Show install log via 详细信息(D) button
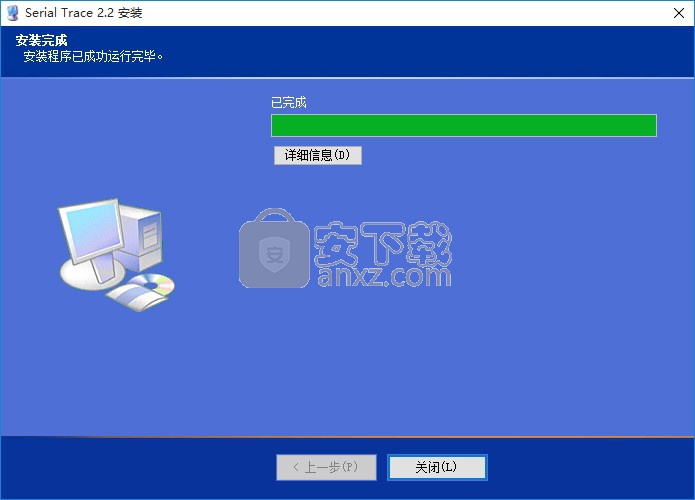The height and width of the screenshot is (500, 695). click(x=317, y=155)
